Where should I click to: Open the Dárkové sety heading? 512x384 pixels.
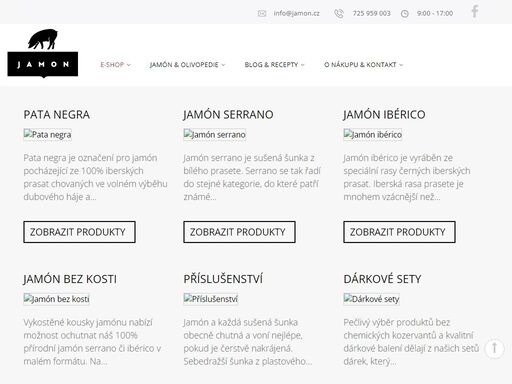pyautogui.click(x=382, y=279)
